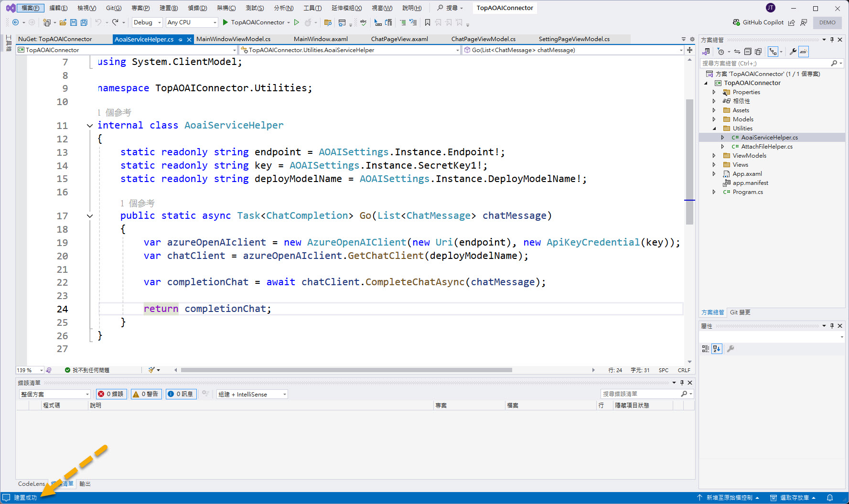Collapse the Utilities folder in Solution Explorer
The width and height of the screenshot is (849, 504).
coord(714,129)
